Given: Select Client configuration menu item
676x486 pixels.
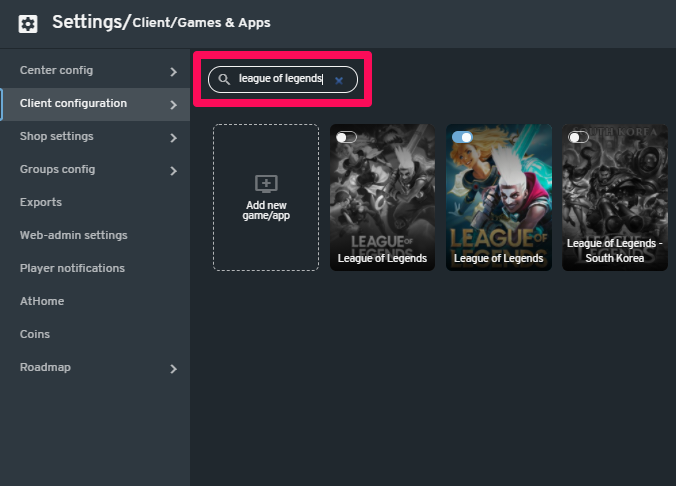Looking at the screenshot, I should (x=95, y=104).
